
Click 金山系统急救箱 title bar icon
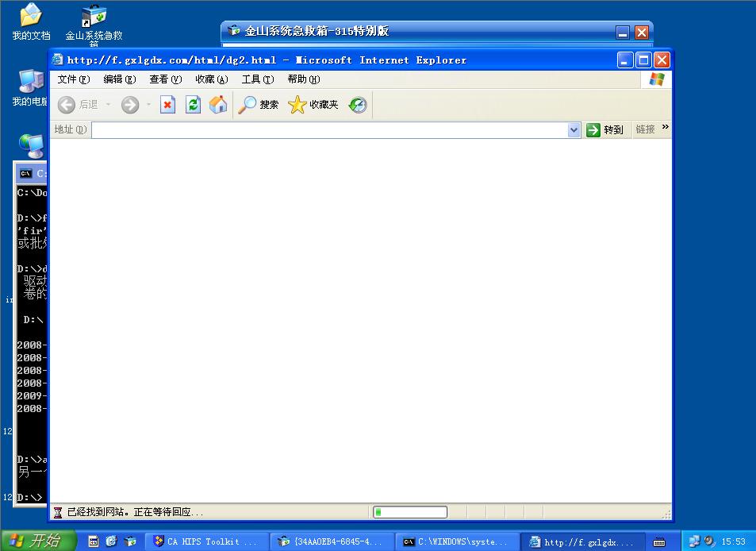coord(234,30)
